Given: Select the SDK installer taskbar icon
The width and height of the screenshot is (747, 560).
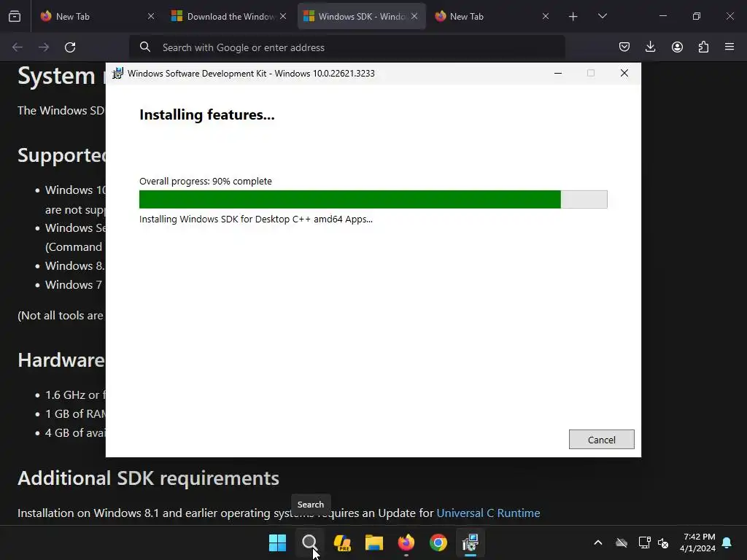Looking at the screenshot, I should (x=471, y=542).
